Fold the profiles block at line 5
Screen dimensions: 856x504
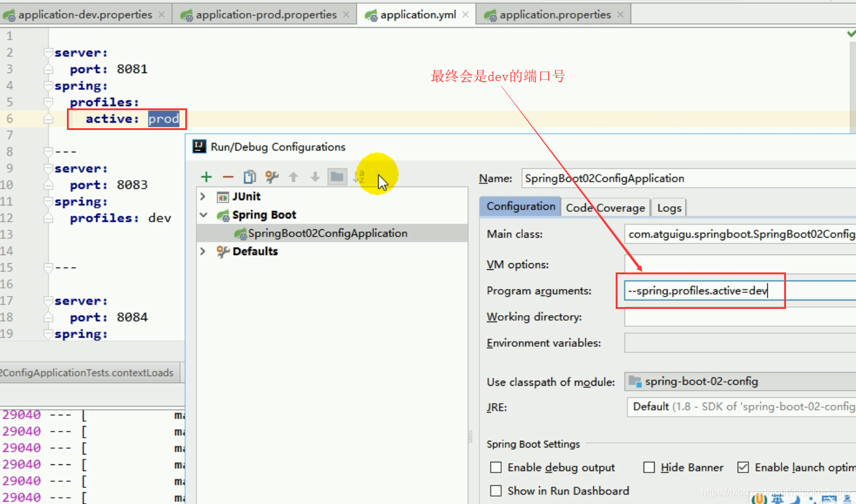(48, 102)
